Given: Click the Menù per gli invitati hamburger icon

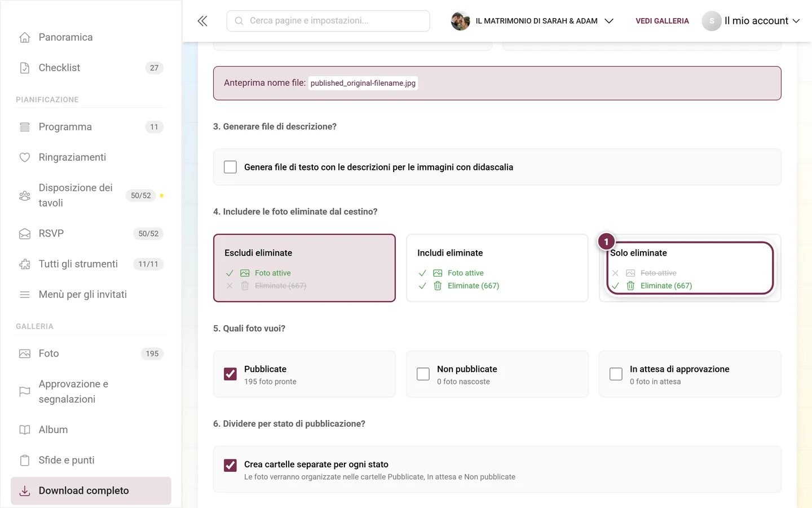Looking at the screenshot, I should 25,295.
